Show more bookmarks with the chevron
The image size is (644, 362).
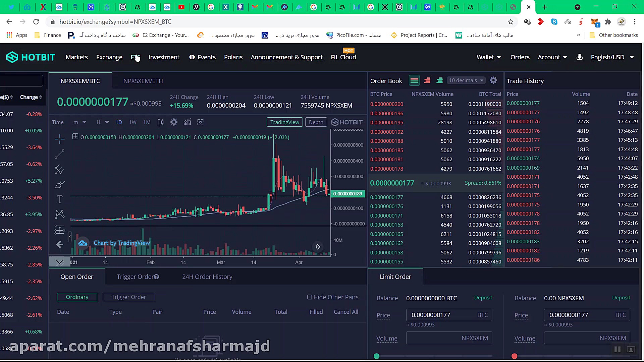coord(578,35)
